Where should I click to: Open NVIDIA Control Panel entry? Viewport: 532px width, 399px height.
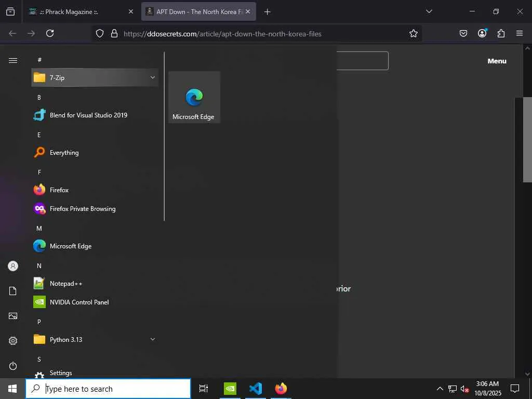95,302
